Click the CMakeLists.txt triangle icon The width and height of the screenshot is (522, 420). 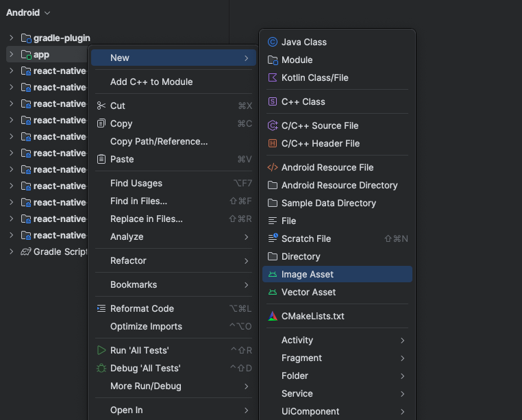tap(273, 316)
